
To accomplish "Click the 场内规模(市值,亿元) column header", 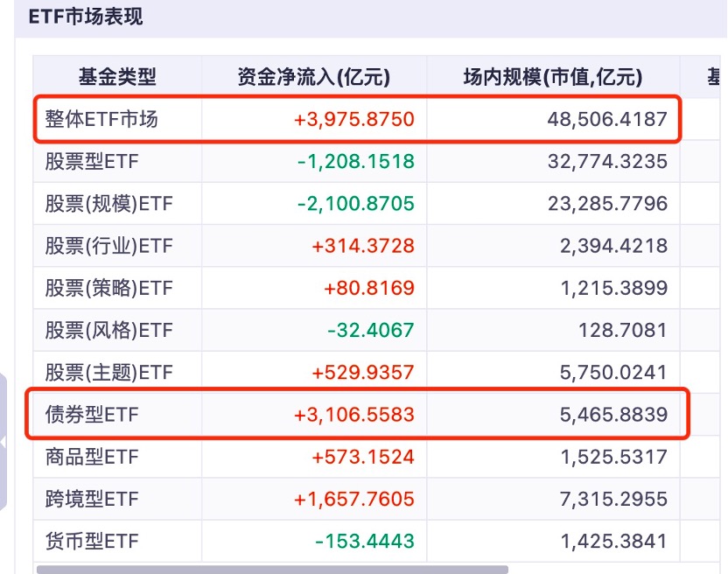I will point(552,77).
